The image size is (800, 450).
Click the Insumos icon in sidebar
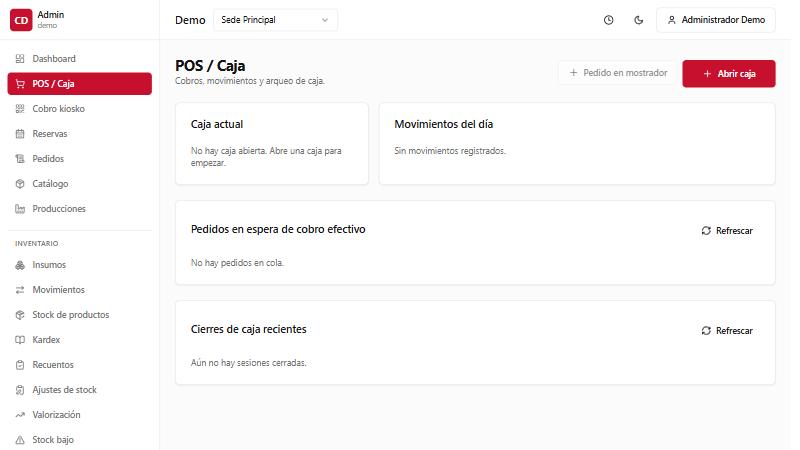(x=20, y=265)
